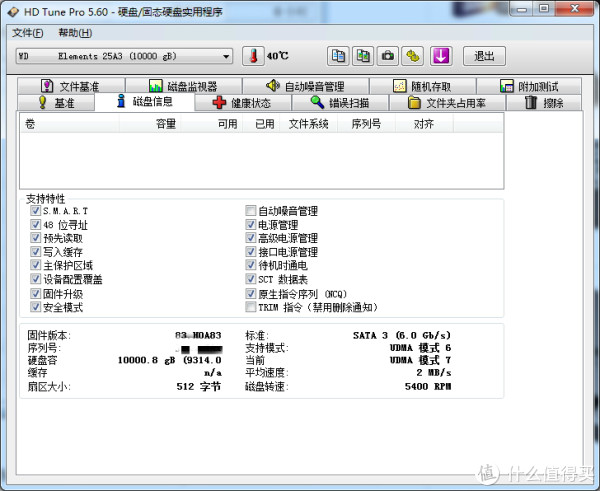Switch to the 附加测试 tab

[529, 86]
